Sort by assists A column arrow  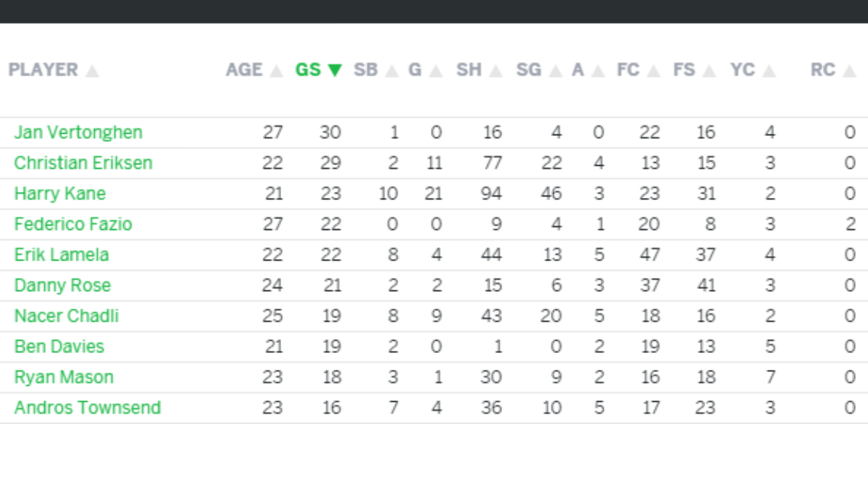tap(598, 71)
